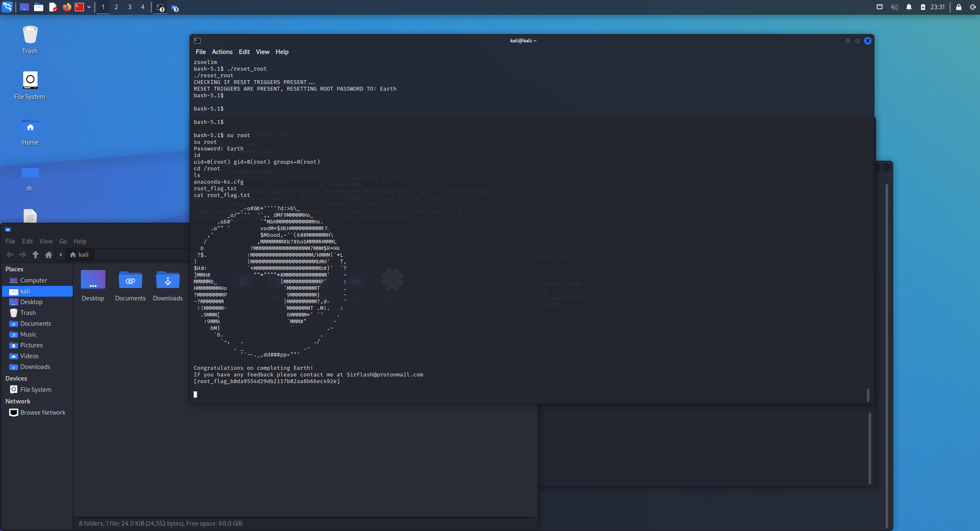This screenshot has width=980, height=531.
Task: Open the terminal's Actions menu
Action: [x=222, y=52]
